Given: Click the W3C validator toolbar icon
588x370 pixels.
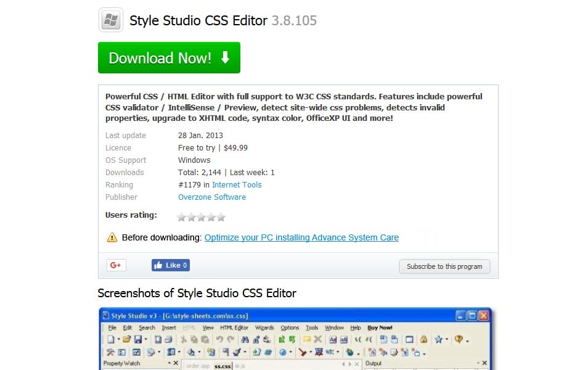Looking at the screenshot, I should click(330, 352).
